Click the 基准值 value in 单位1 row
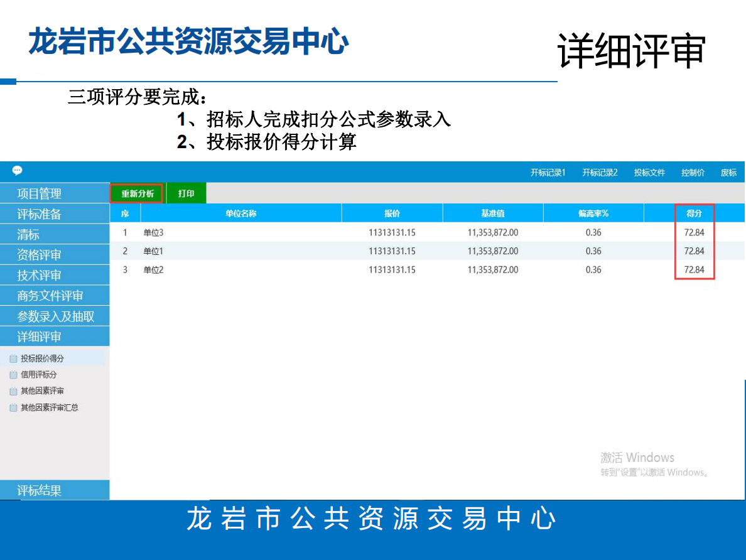This screenshot has height=560, width=746. [x=493, y=251]
